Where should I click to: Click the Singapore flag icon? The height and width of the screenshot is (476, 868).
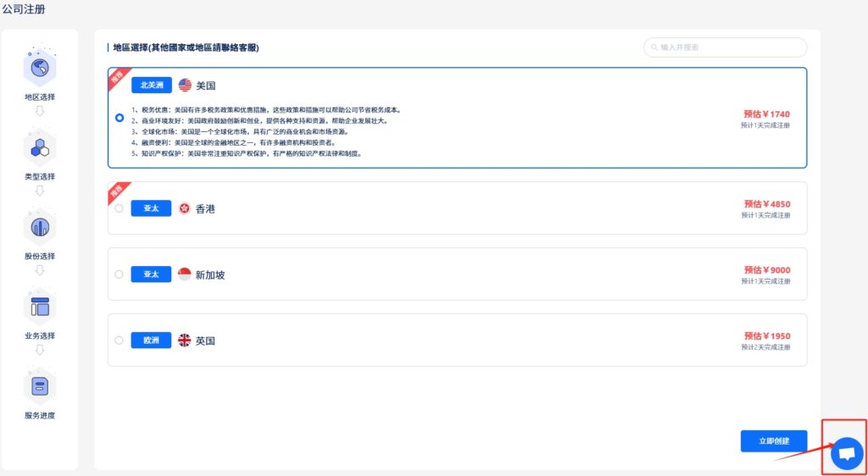(x=184, y=274)
